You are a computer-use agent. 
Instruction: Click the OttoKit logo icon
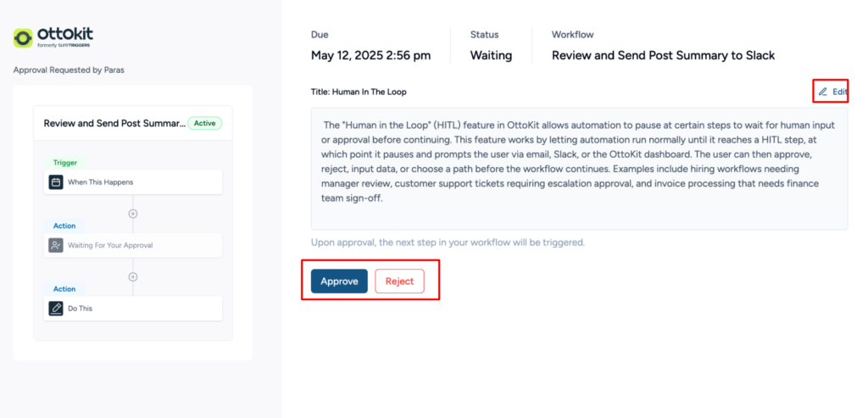pyautogui.click(x=23, y=37)
